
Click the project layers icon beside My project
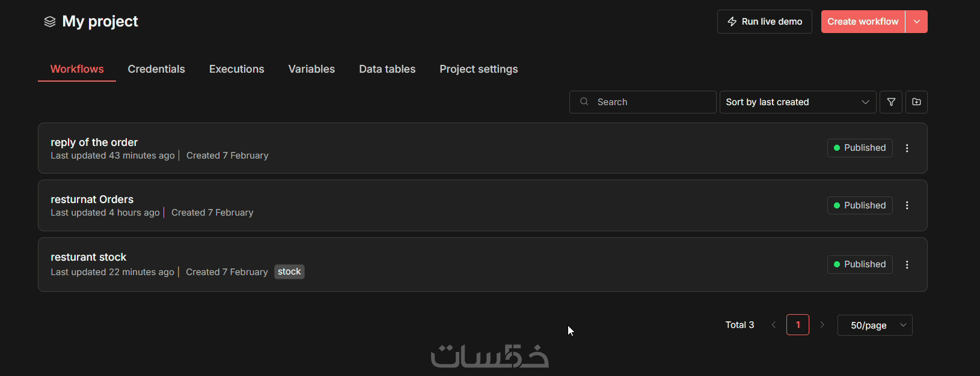tap(50, 22)
